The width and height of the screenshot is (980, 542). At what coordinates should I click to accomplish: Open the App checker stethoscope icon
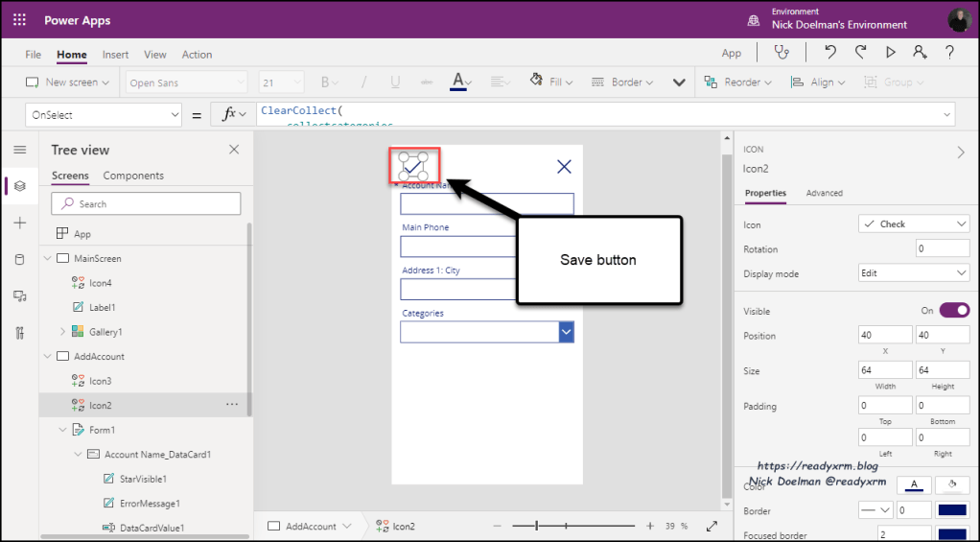(784, 53)
